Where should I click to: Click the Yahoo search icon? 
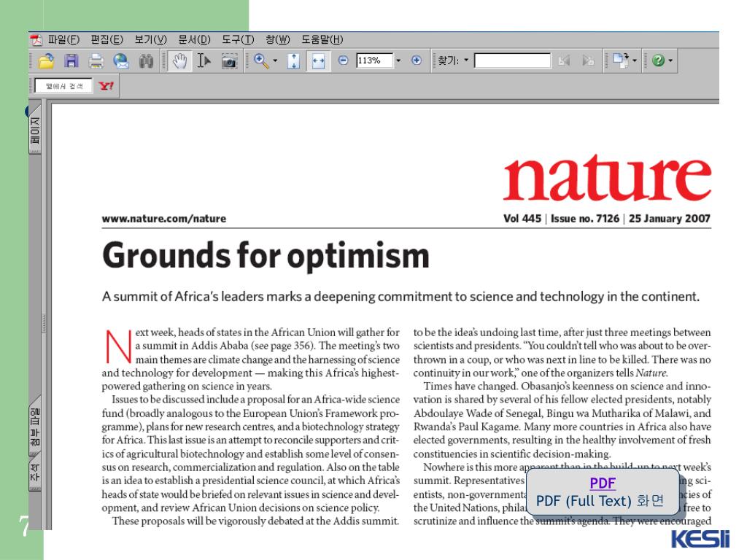(x=106, y=86)
